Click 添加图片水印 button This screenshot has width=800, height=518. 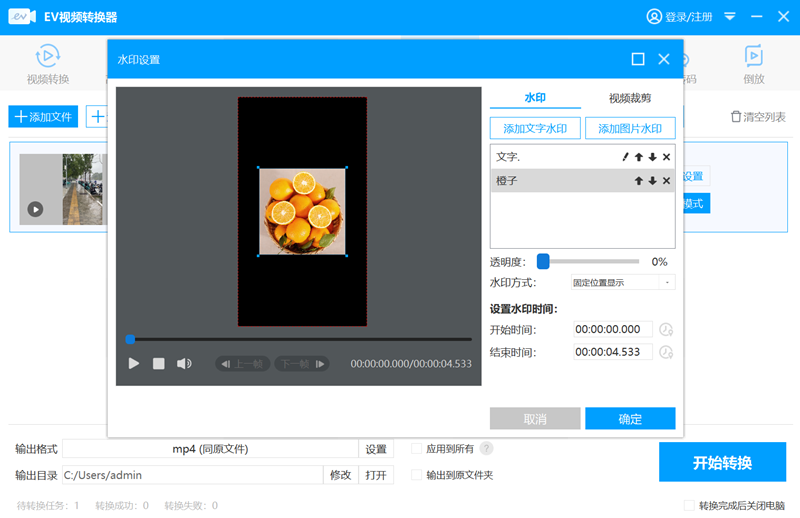(x=630, y=129)
